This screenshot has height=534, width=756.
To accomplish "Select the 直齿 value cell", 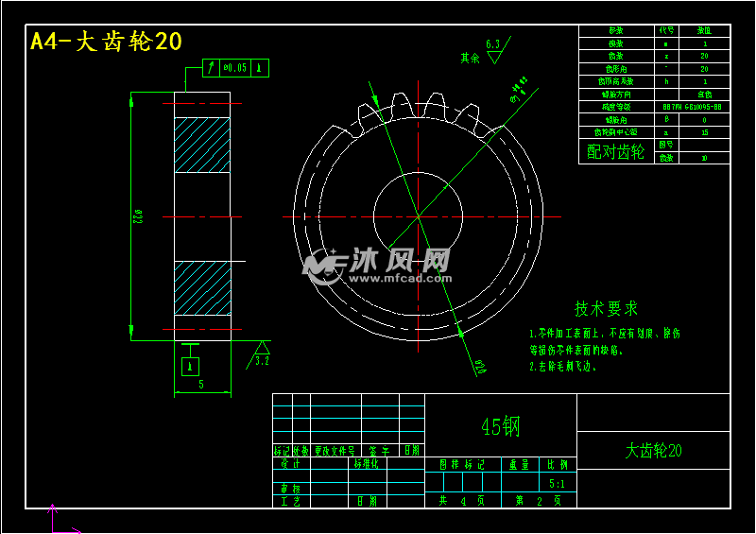I will [704, 95].
